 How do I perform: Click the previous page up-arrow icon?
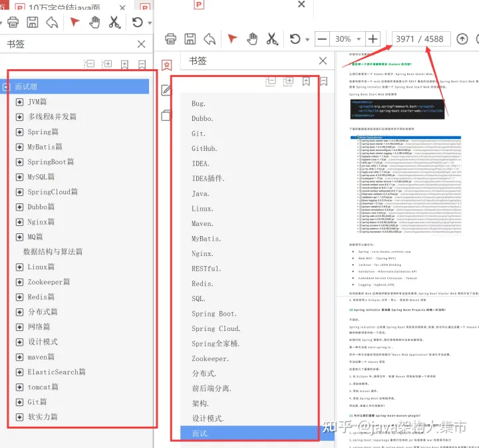[462, 39]
